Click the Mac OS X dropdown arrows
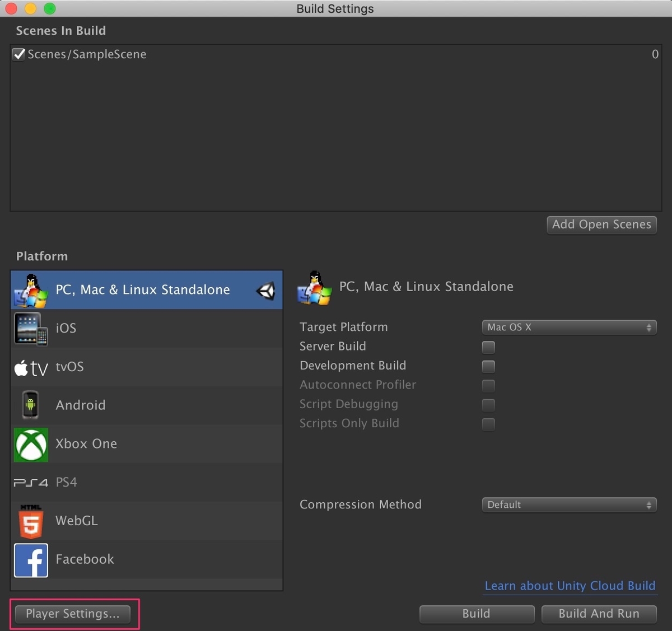672x631 pixels. coord(648,327)
